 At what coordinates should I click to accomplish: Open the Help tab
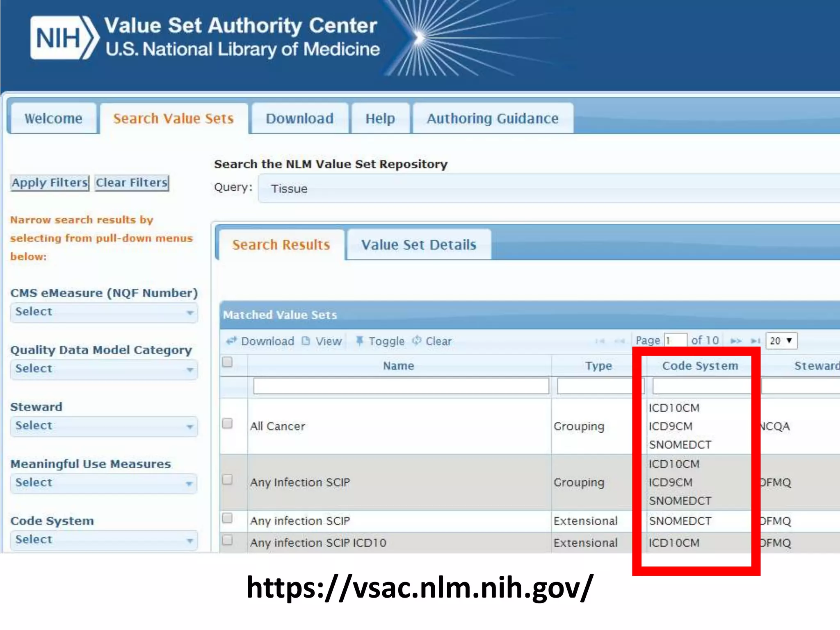click(x=380, y=119)
